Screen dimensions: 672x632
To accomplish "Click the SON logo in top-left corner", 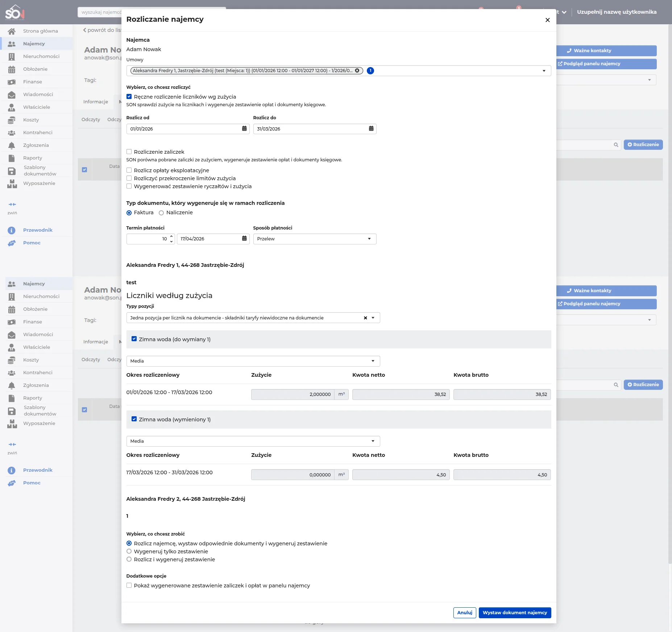I will click(15, 12).
